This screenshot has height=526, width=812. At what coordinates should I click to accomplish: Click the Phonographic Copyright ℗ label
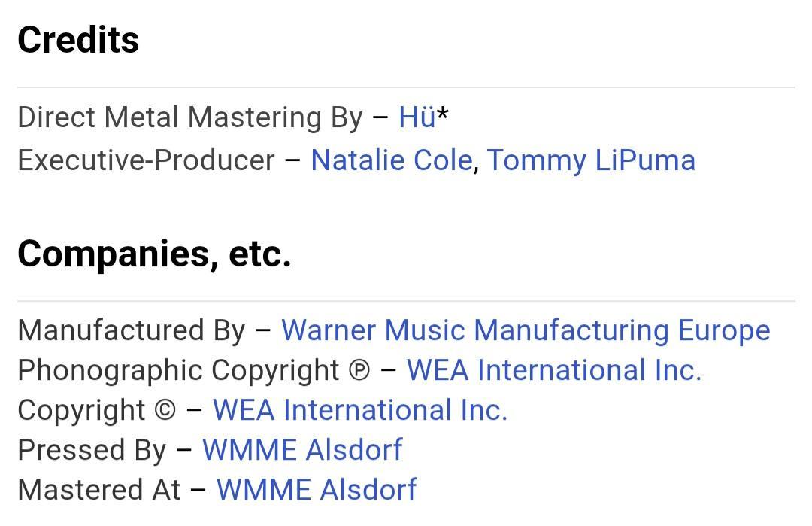194,370
